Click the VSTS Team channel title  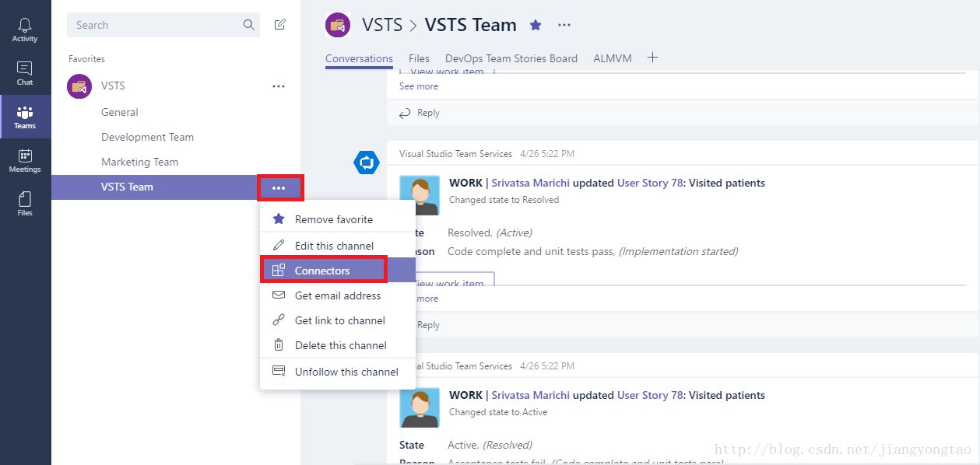point(471,25)
